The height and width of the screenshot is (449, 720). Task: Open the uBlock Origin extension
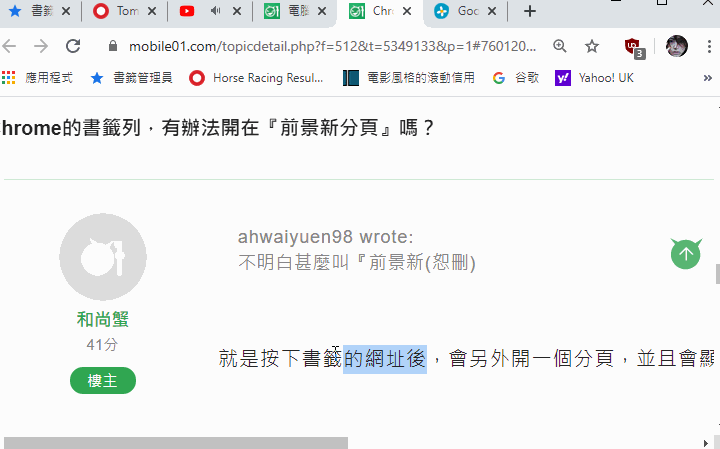(635, 47)
